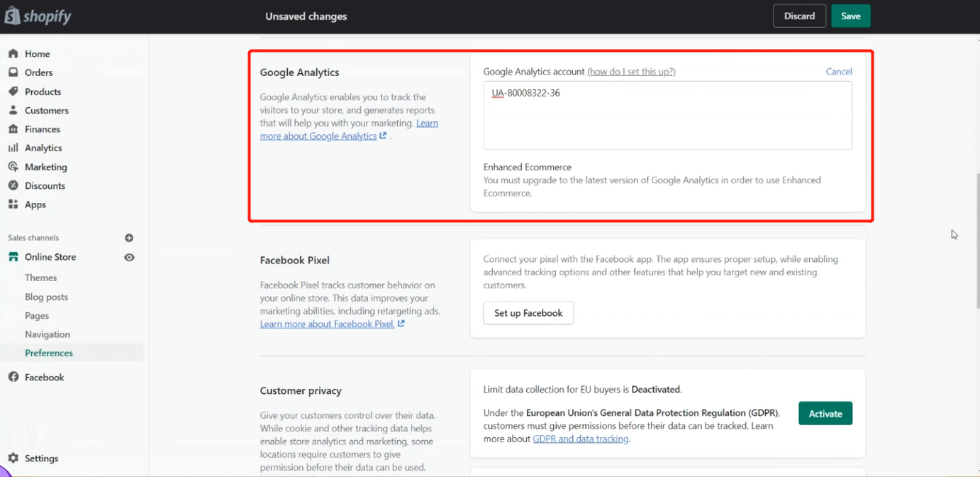Click the Analytics bar chart icon
Screen dimensions: 980x477
point(13,148)
